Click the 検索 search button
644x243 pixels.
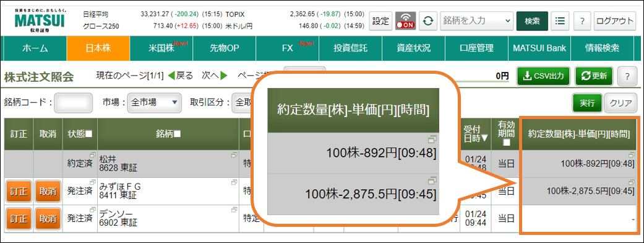(532, 21)
